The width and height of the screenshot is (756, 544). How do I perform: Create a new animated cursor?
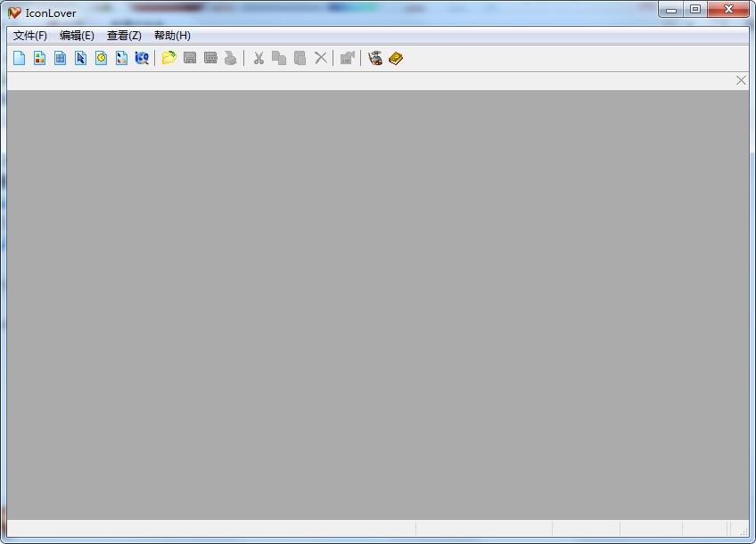(102, 58)
